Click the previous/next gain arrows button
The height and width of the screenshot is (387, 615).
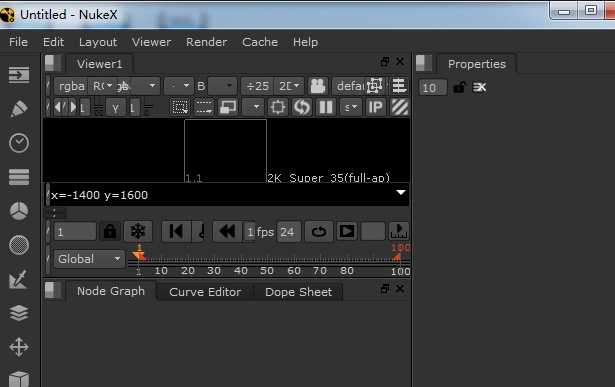(65, 107)
